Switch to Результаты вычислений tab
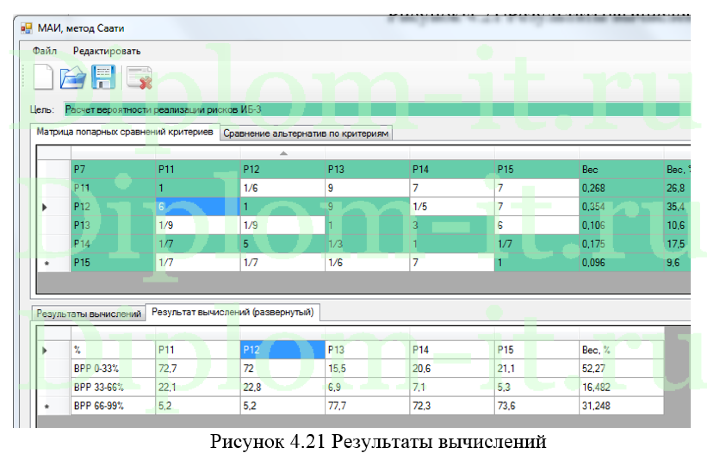Screen dimensions: 707x460 [x=88, y=313]
